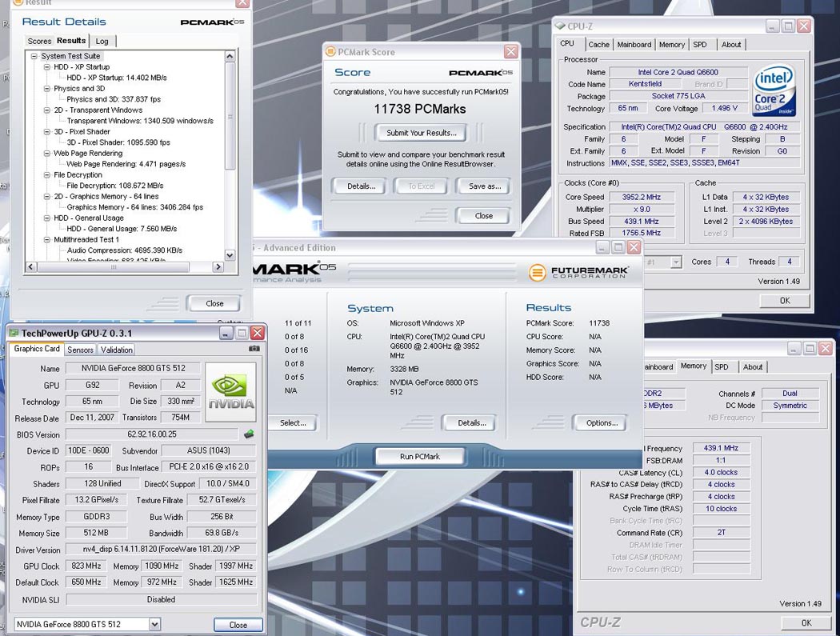840x636 pixels.
Task: Open the Cache tab in the CPU-Z CPU window
Action: tap(598, 45)
